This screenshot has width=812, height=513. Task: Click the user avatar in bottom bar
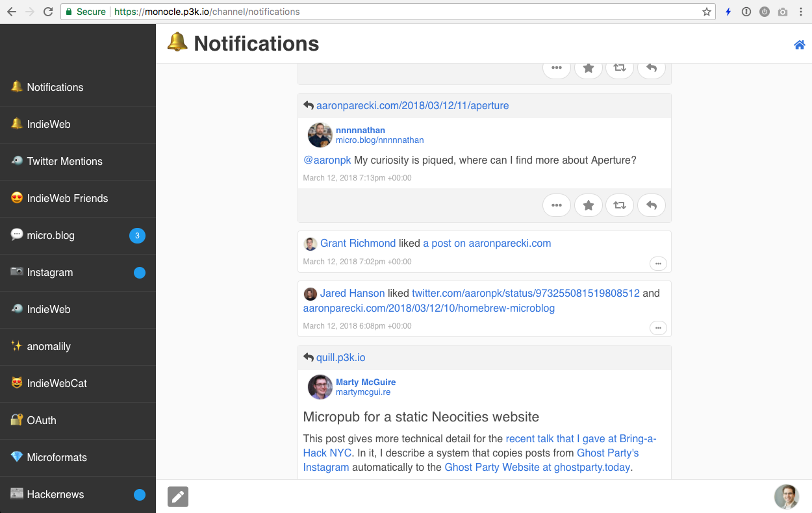pos(787,497)
